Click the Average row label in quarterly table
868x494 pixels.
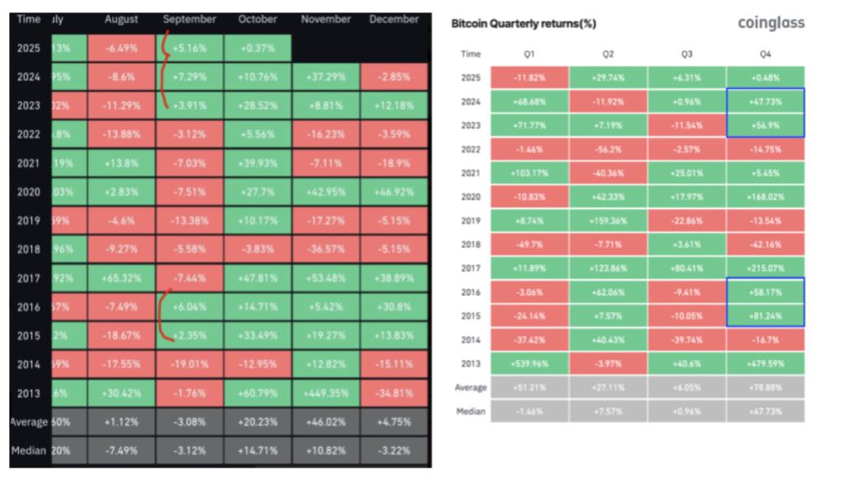[471, 388]
